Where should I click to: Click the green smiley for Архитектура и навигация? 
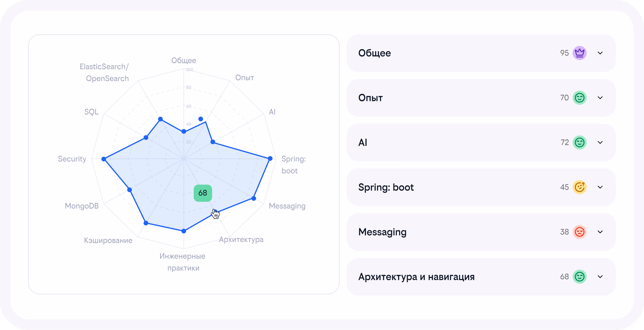click(580, 277)
